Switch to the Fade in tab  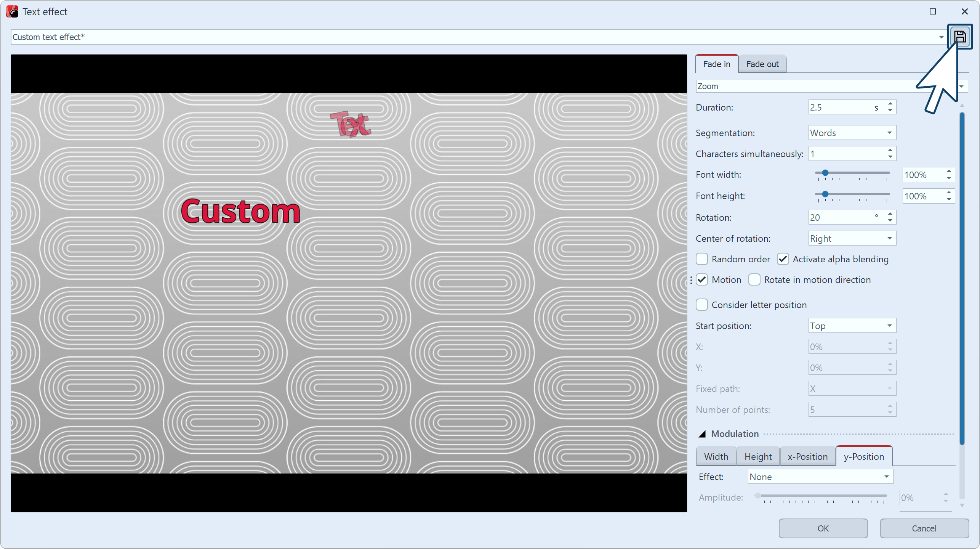tap(716, 63)
